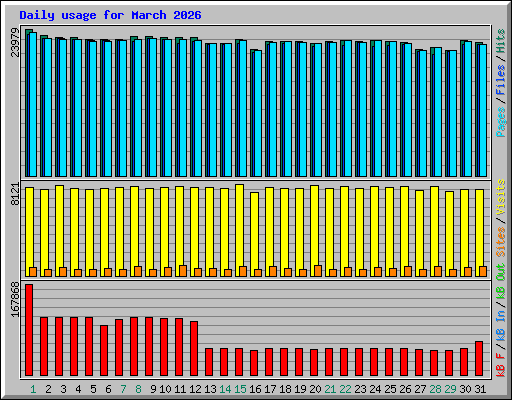This screenshot has height=400, width=512.
Task: Click the 'kB F' legend label
Action: click(x=500, y=364)
